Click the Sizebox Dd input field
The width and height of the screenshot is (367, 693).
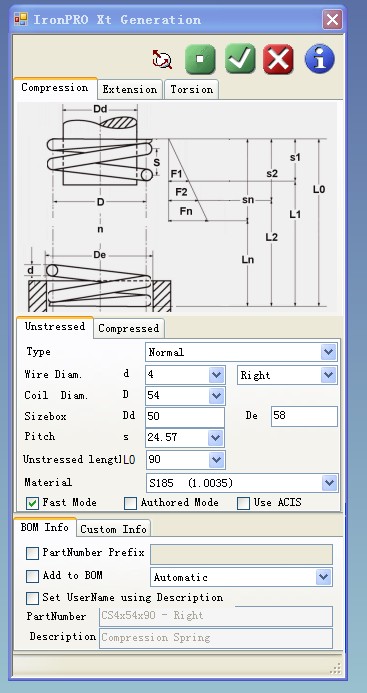point(185,416)
